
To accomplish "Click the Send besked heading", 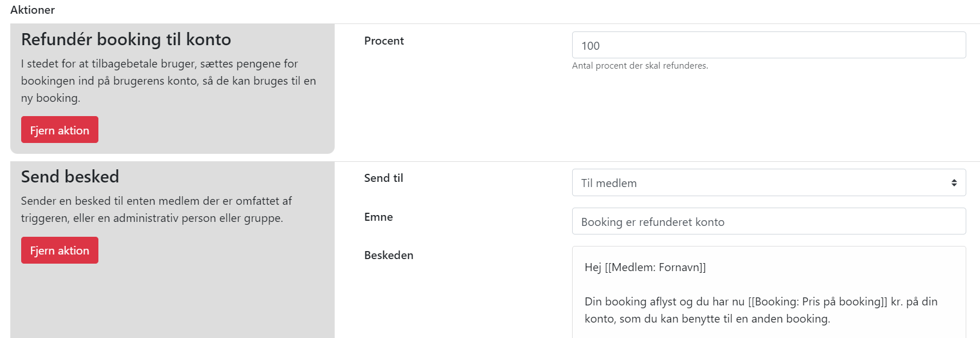I will click(x=70, y=177).
